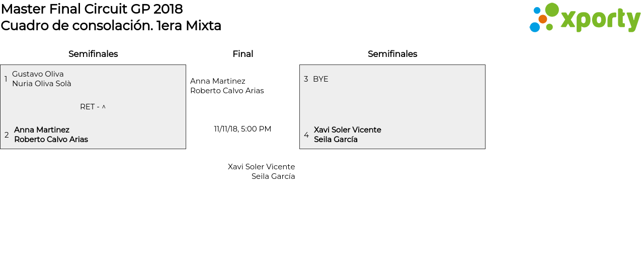Click Seila García in the Final column

point(273,176)
